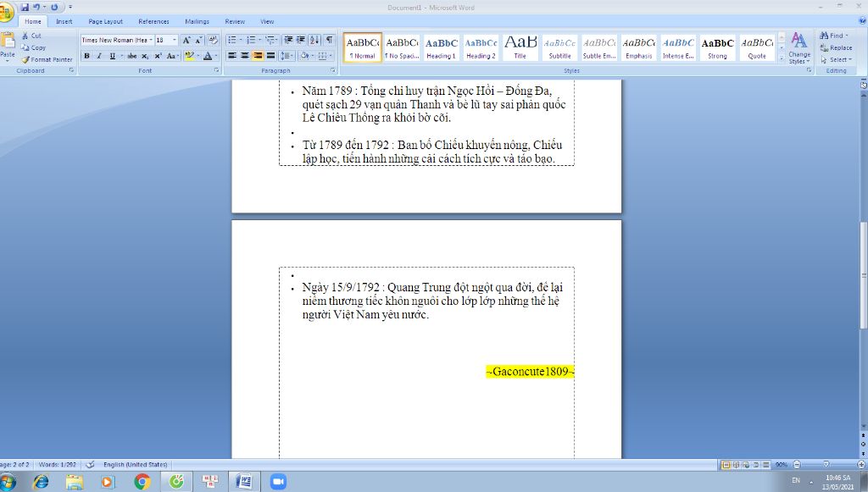This screenshot has width=868, height=492.
Task: Toggle center text alignment
Action: click(245, 56)
